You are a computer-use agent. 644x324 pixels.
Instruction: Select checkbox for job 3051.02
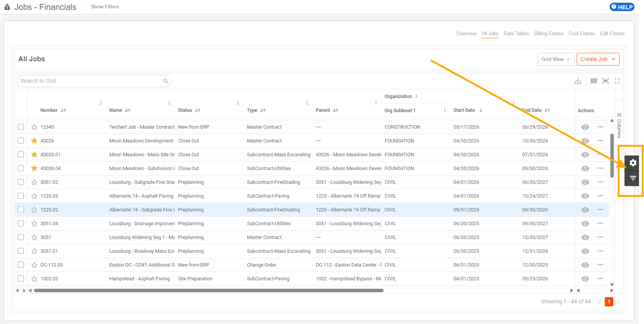point(21,182)
